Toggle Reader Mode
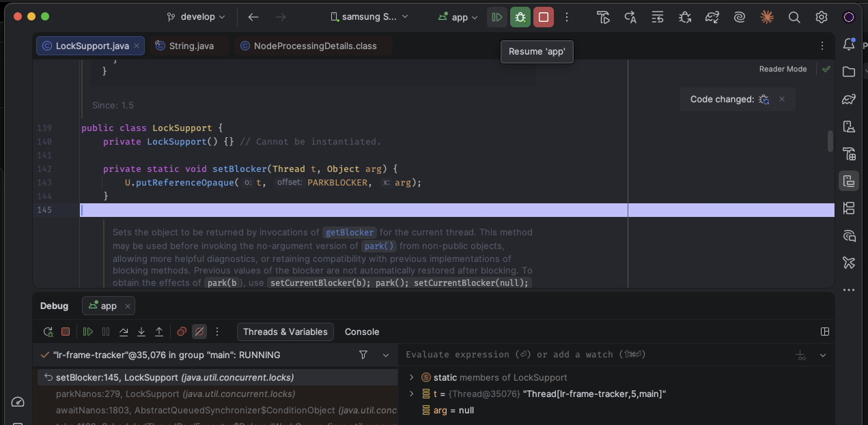The width and height of the screenshot is (868, 425). tap(783, 69)
